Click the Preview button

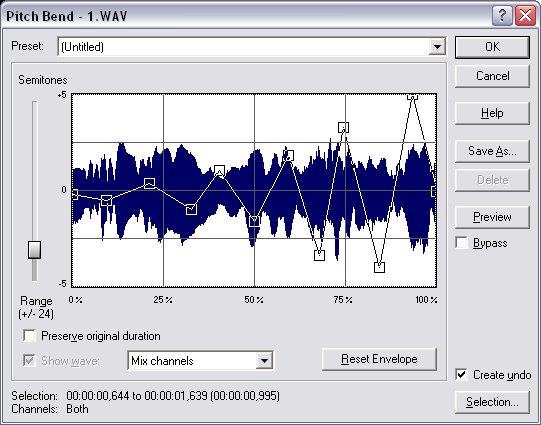click(x=492, y=217)
